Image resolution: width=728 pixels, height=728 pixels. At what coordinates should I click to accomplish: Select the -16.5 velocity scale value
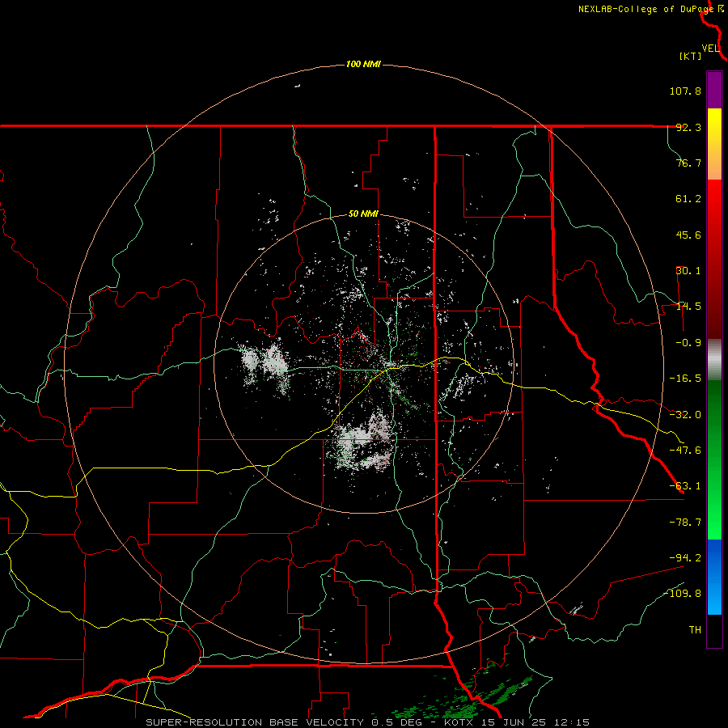[685, 379]
